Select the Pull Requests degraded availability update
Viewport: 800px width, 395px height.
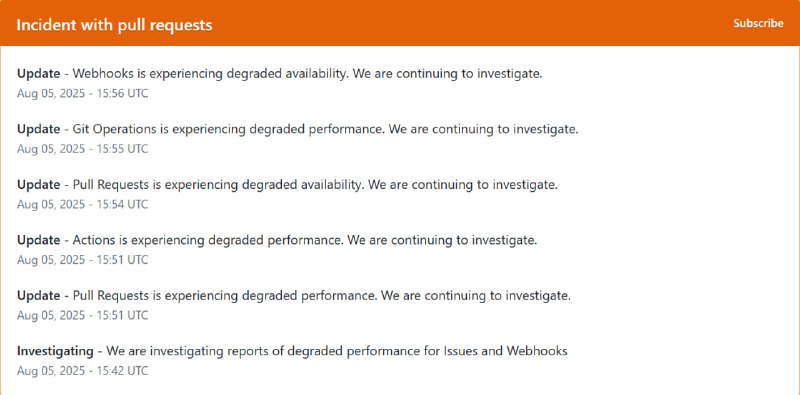pos(287,185)
